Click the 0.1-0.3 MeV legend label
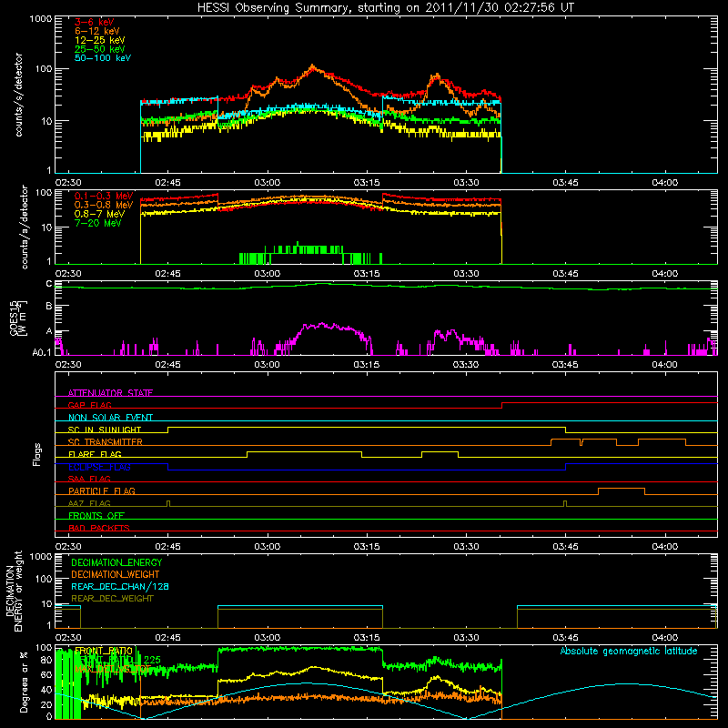This screenshot has height=728, width=728. (104, 196)
